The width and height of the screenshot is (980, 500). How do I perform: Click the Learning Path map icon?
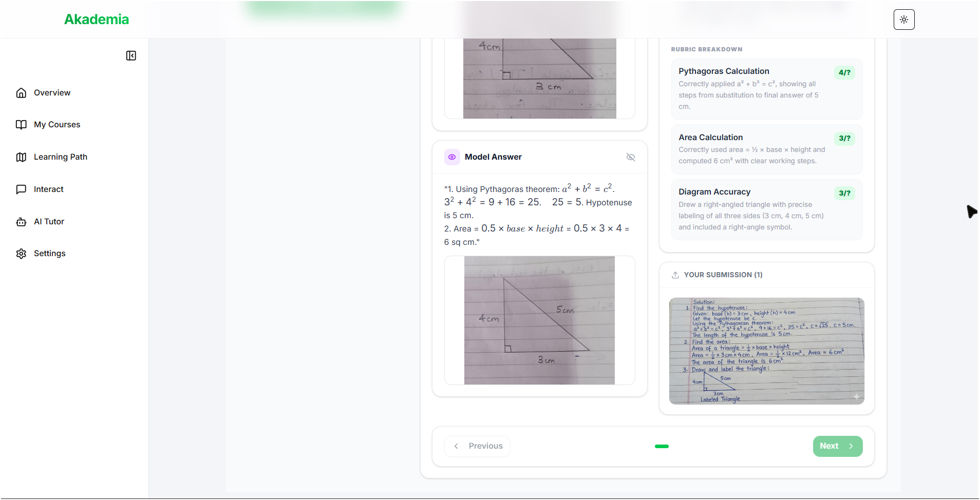tap(21, 157)
